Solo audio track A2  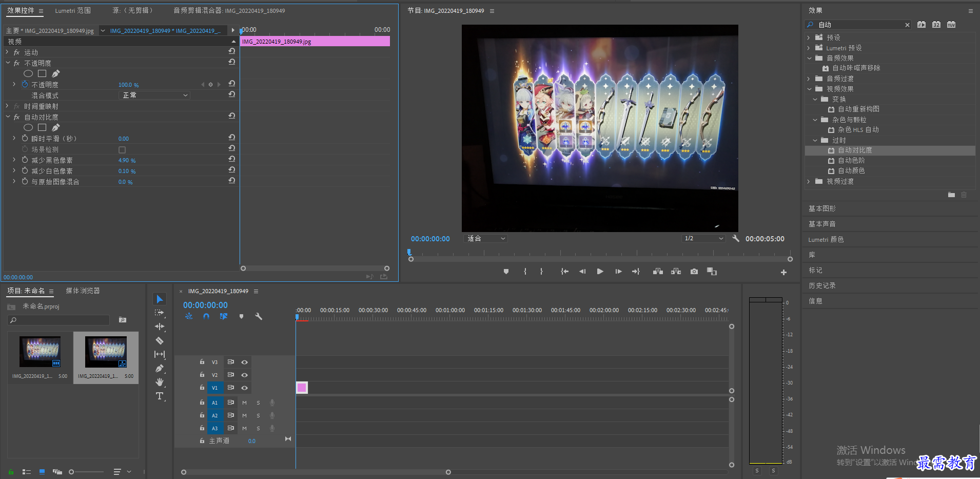[258, 416]
